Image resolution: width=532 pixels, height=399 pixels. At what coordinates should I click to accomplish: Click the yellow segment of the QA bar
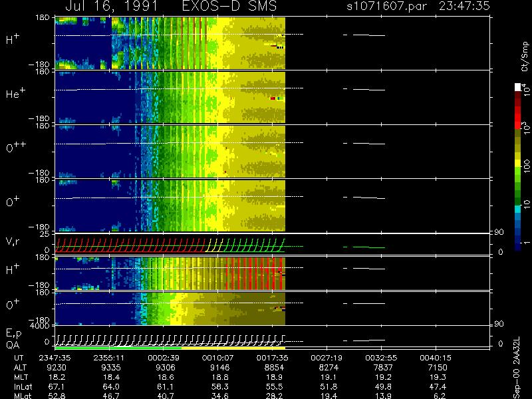(x=233, y=348)
